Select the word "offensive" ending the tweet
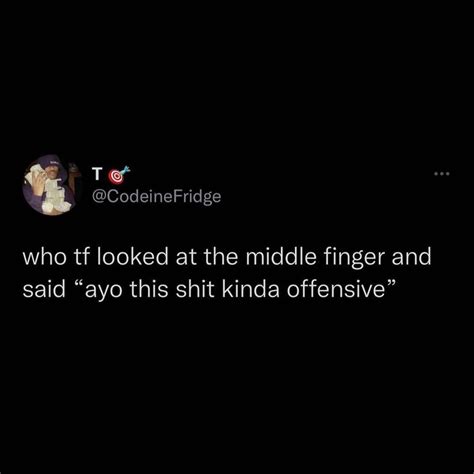This screenshot has width=474, height=474. [336, 289]
